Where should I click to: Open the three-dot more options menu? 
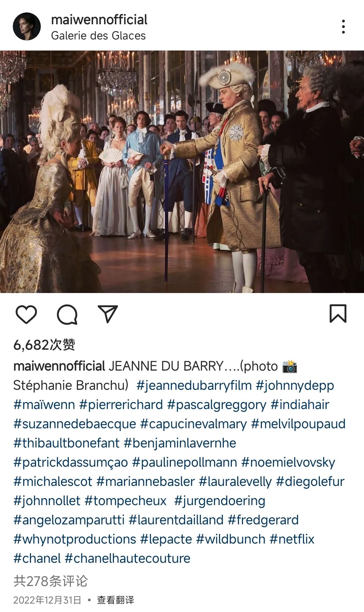tap(343, 27)
